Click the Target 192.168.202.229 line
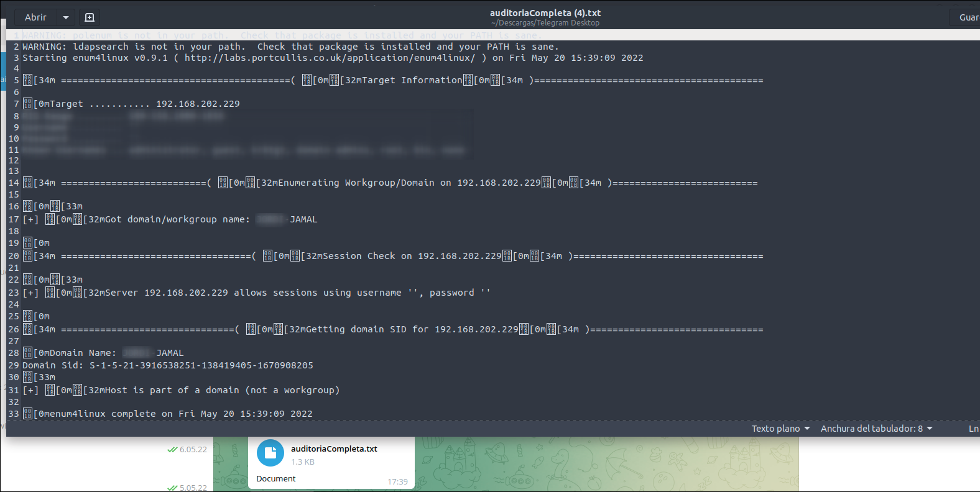980x492 pixels. pos(131,104)
